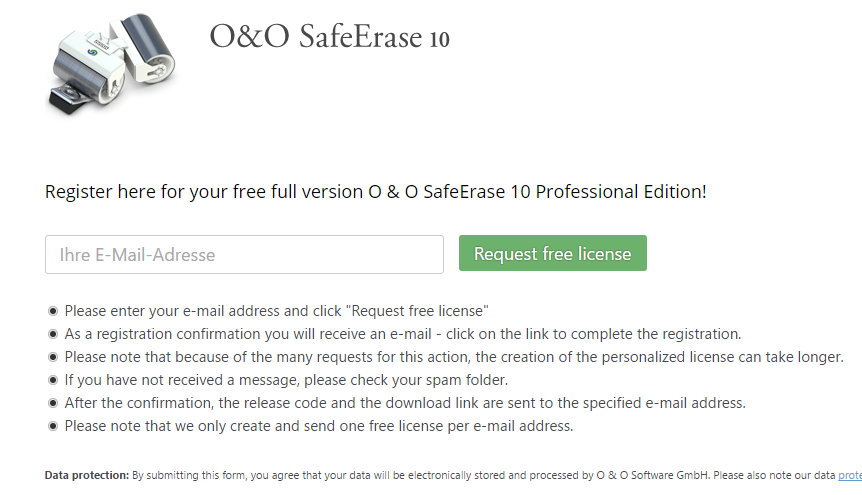Click bullet icon beside "check your spam folder"

53,380
